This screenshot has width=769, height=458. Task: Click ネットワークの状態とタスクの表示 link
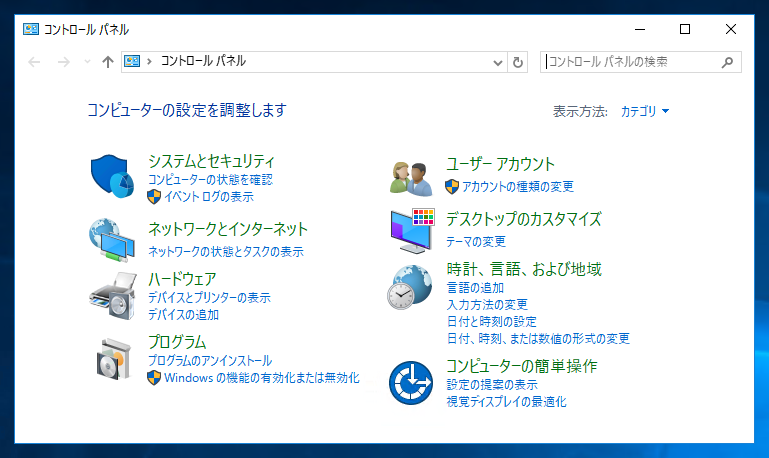(x=226, y=252)
